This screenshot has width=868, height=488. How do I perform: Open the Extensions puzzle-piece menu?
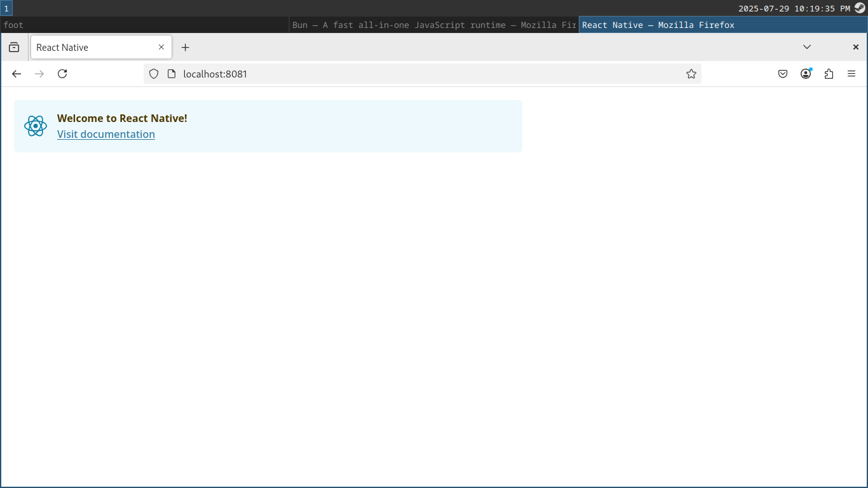[829, 74]
